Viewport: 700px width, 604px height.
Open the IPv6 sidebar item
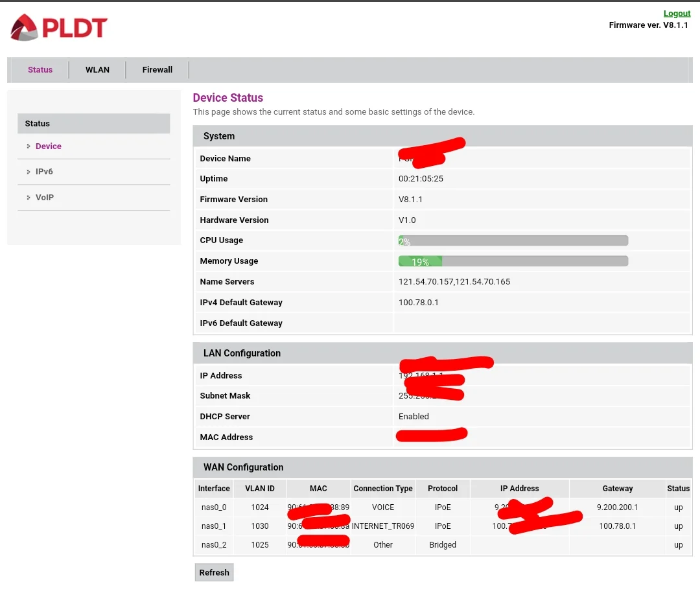tap(44, 172)
